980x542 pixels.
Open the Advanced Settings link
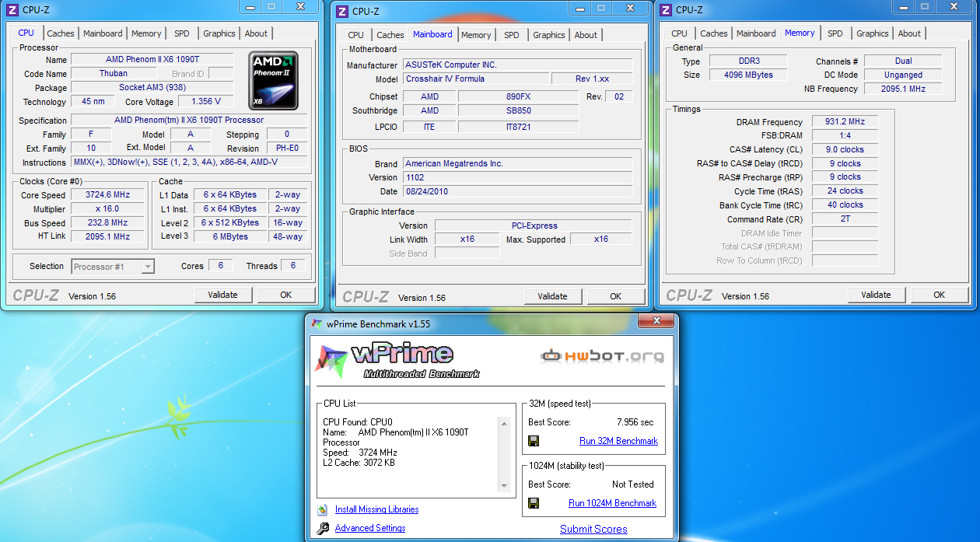[x=370, y=529]
